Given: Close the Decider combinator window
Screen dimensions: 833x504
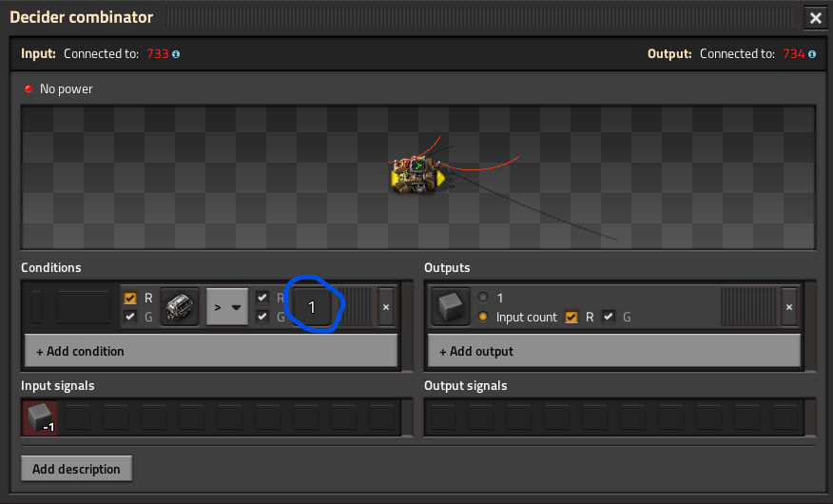Looking at the screenshot, I should pyautogui.click(x=815, y=18).
